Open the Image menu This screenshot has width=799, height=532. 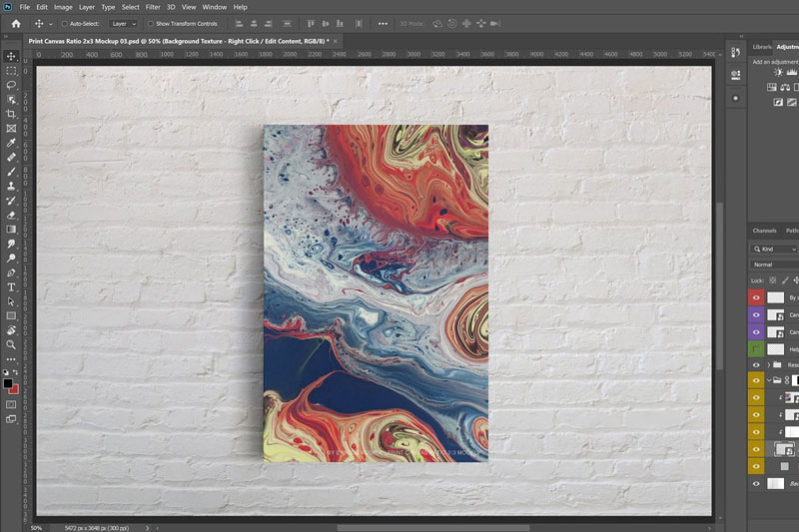[63, 7]
